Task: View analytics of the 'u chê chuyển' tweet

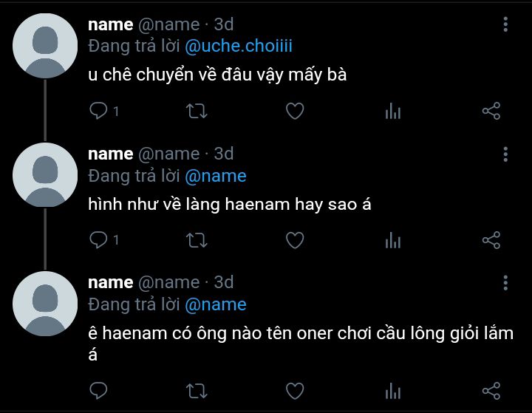Action: 393,111
